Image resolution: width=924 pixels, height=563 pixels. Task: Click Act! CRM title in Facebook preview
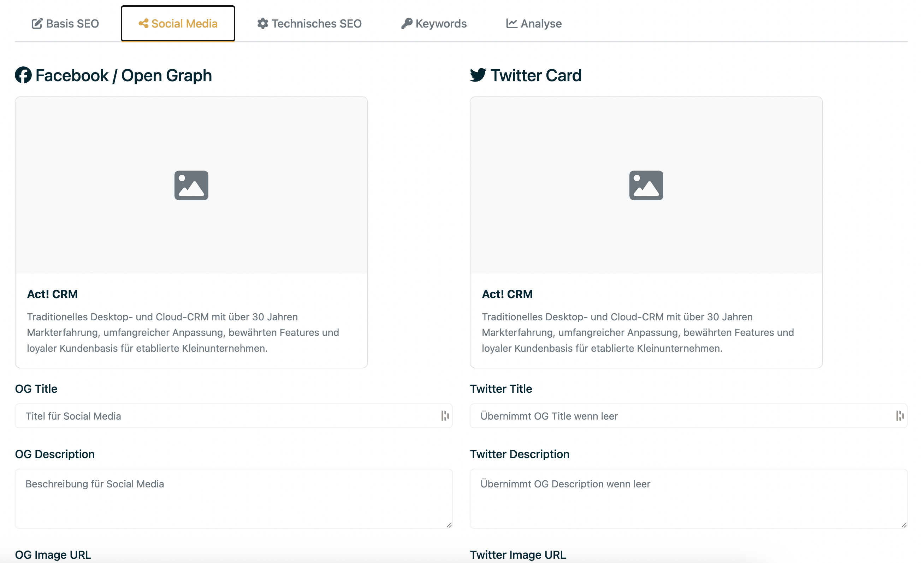click(53, 294)
